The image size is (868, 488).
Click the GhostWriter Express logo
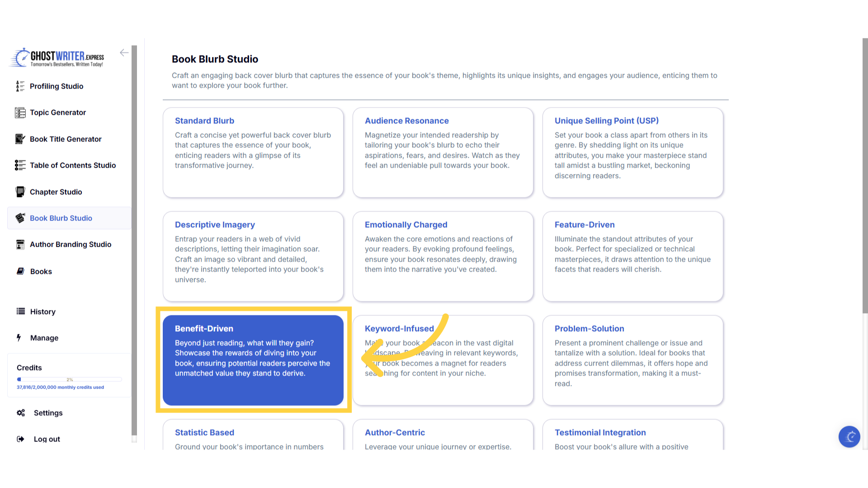pos(57,58)
